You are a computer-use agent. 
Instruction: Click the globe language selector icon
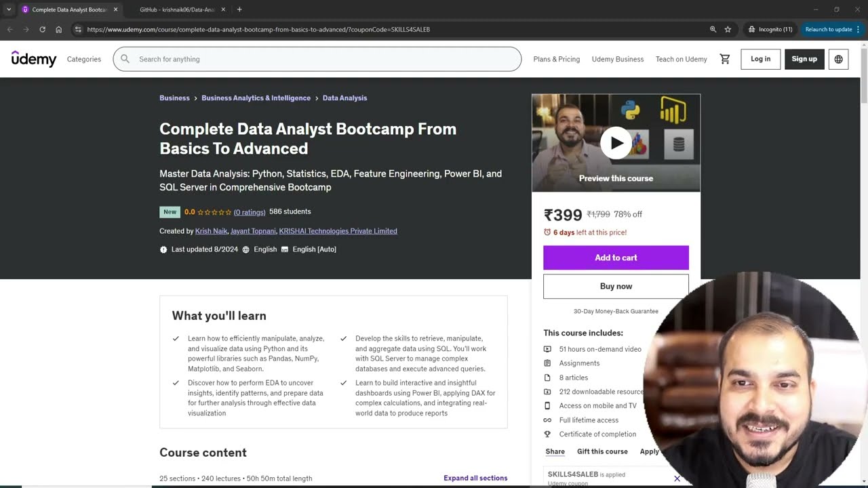(x=838, y=59)
